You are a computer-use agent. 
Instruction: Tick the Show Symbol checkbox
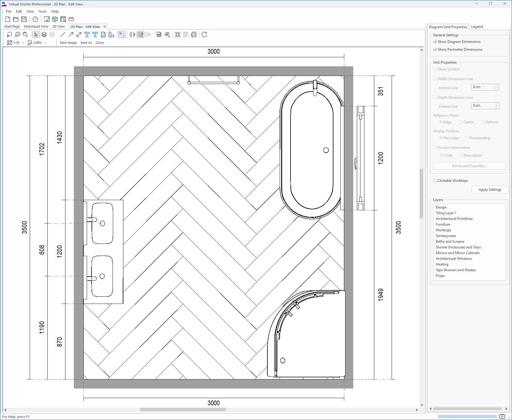435,69
